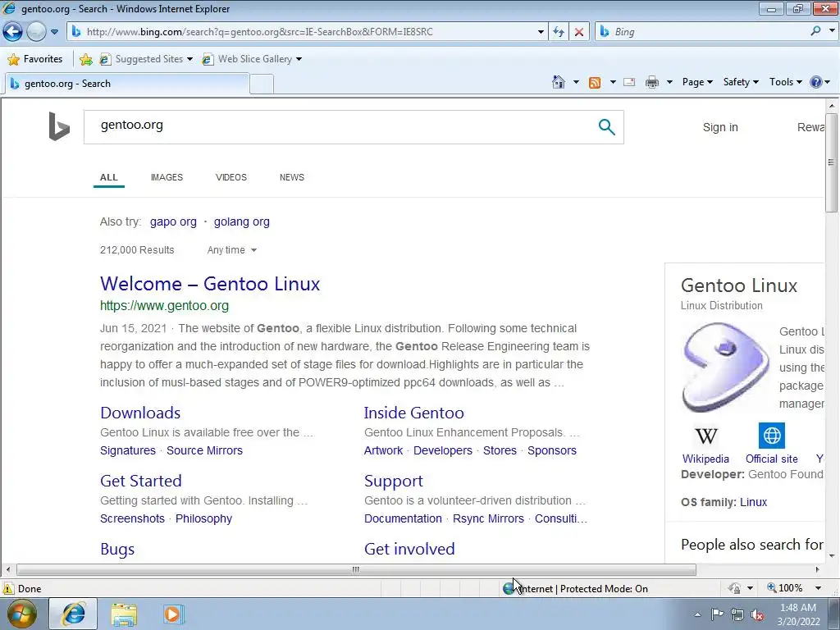Open the Any time filter dropdown
This screenshot has width=840, height=630.
pos(232,250)
